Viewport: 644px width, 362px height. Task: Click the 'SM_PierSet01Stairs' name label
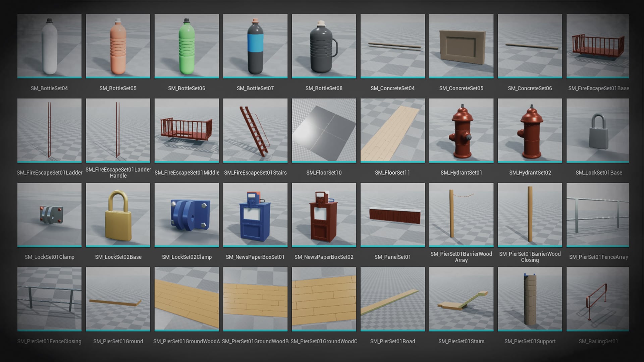coord(461,341)
